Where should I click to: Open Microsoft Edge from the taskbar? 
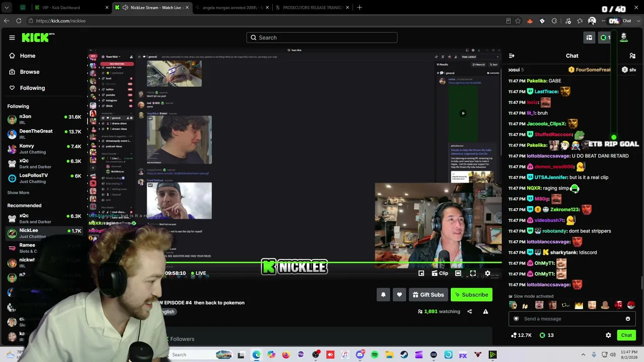point(256,355)
